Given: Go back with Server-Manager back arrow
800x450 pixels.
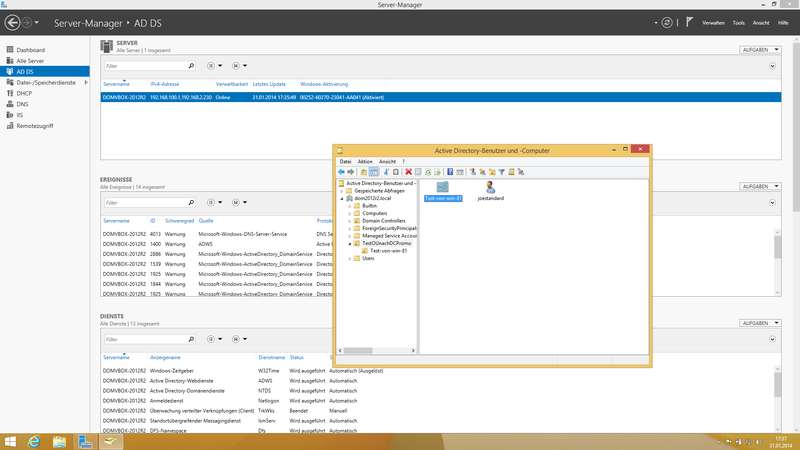Looking at the screenshot, I should coord(11,21).
